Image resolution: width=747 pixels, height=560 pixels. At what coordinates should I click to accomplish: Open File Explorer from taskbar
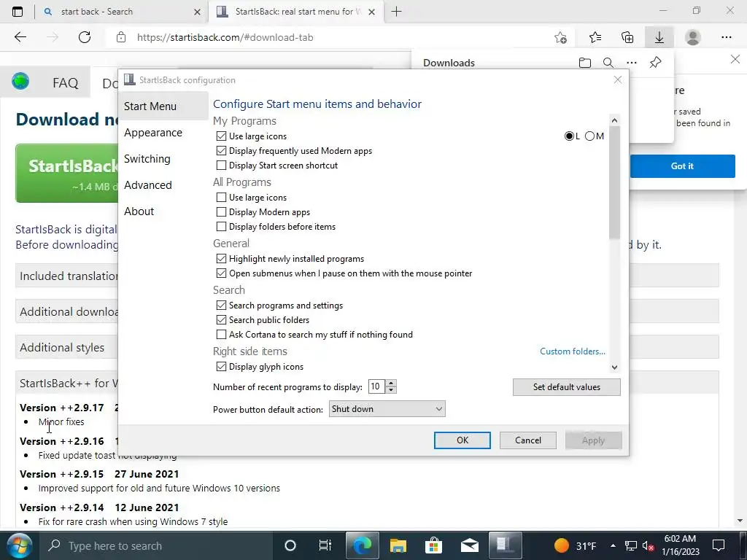[398, 545]
